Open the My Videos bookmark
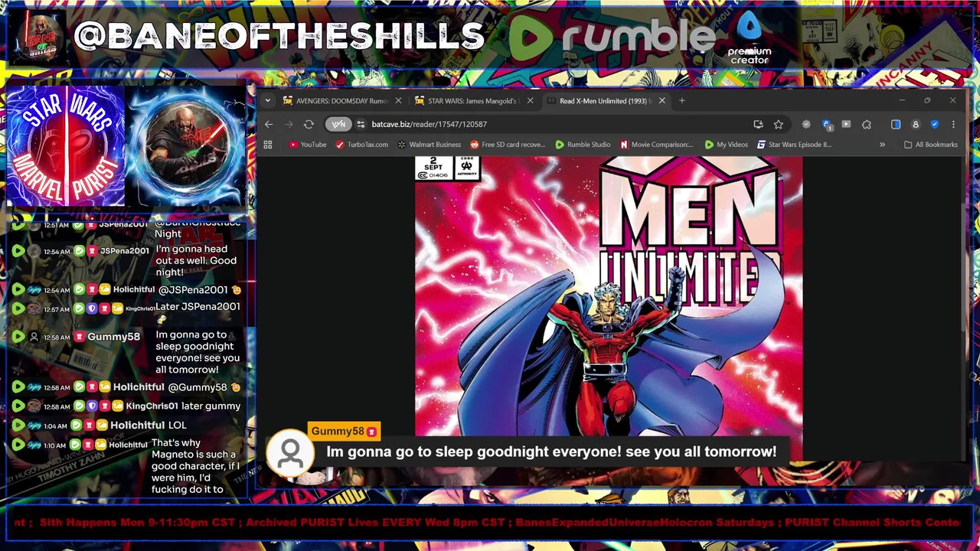This screenshot has width=980, height=551. (x=727, y=145)
